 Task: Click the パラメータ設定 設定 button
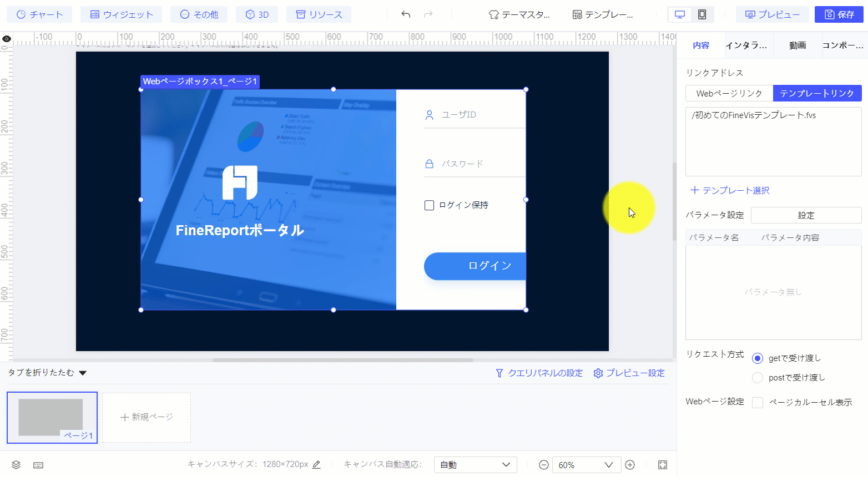click(x=806, y=215)
